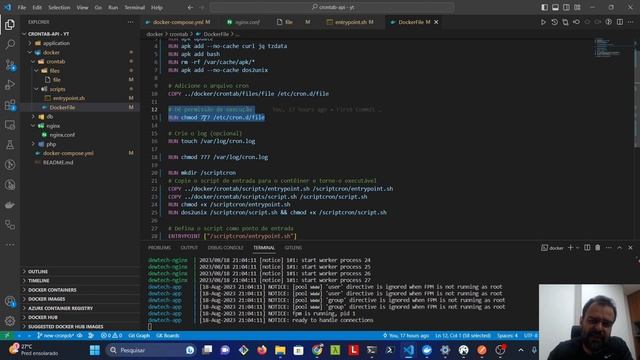
Task: Open the Search view in activity bar
Action: pyautogui.click(x=10, y=44)
